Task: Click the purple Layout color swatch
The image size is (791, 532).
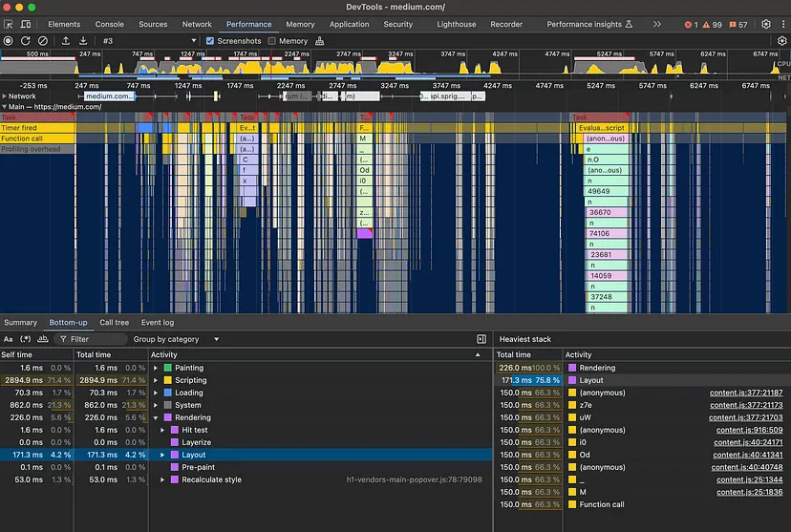Action: point(174,455)
